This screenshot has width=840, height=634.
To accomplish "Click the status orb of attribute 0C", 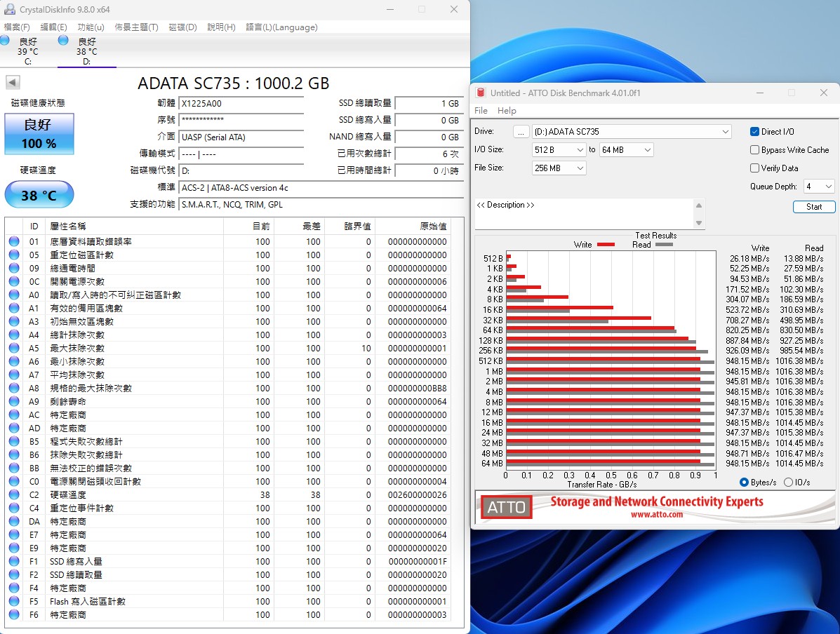I will click(14, 282).
